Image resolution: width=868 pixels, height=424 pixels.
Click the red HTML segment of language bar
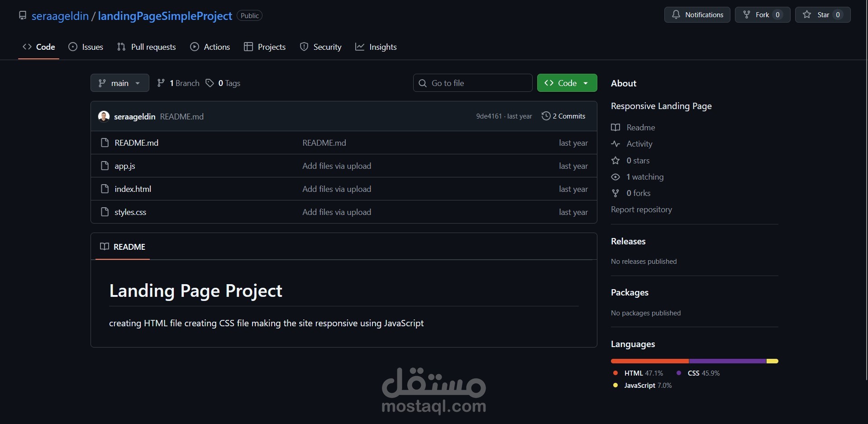pos(650,361)
